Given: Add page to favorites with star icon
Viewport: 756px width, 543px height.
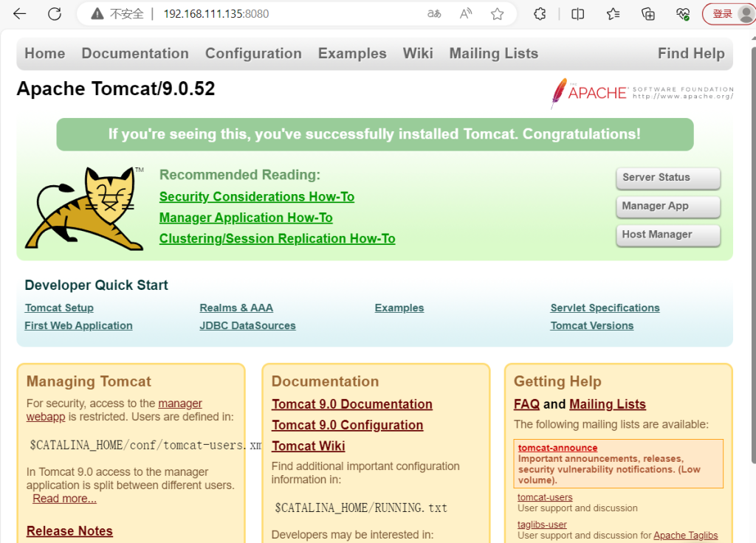Looking at the screenshot, I should pos(497,14).
